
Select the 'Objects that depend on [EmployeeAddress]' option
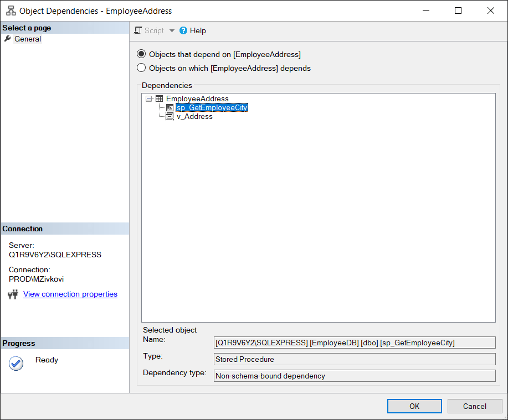(142, 54)
